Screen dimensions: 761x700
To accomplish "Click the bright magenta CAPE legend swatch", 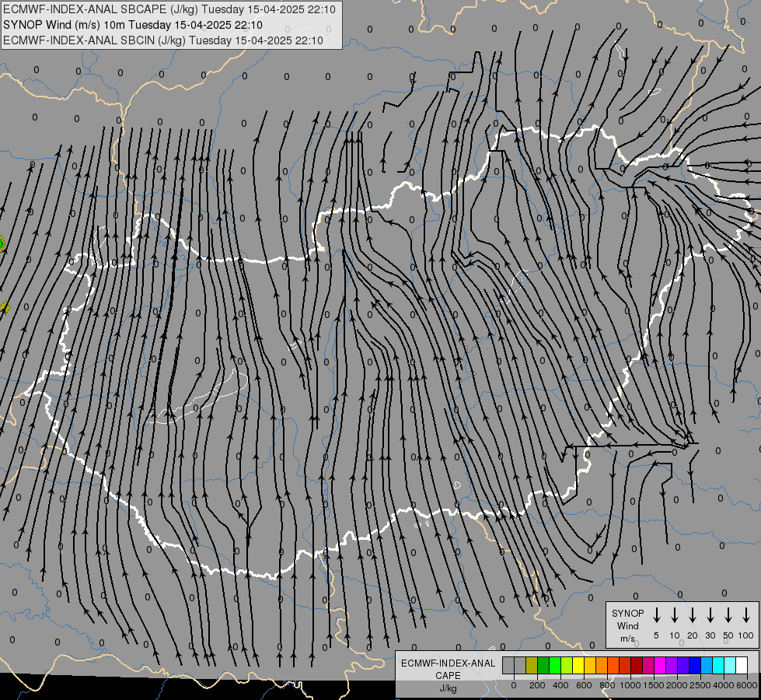I will pos(660,665).
